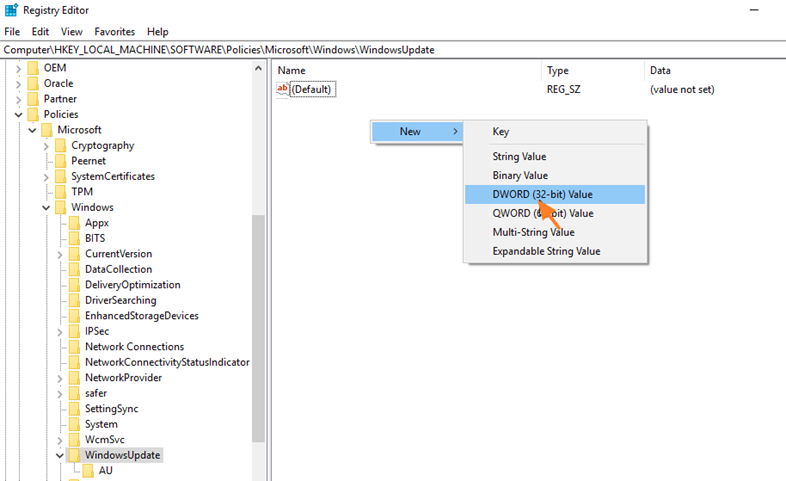
Task: Click the Appx folder icon
Action: (75, 223)
